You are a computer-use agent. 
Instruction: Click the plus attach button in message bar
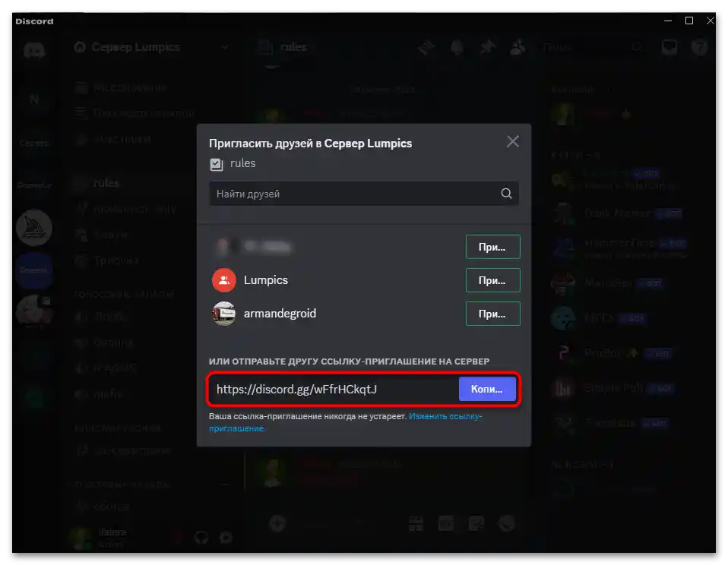click(x=277, y=524)
